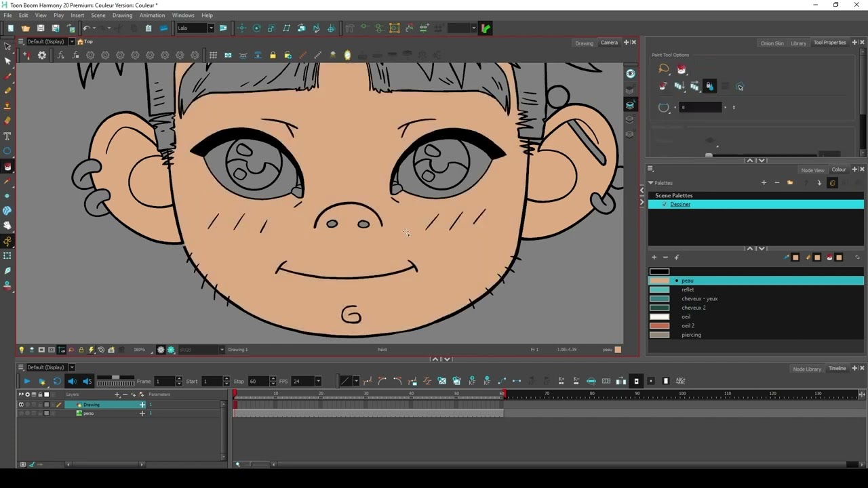This screenshot has width=868, height=488.
Task: Toggle the Dessiner palette checkbox
Action: click(665, 205)
